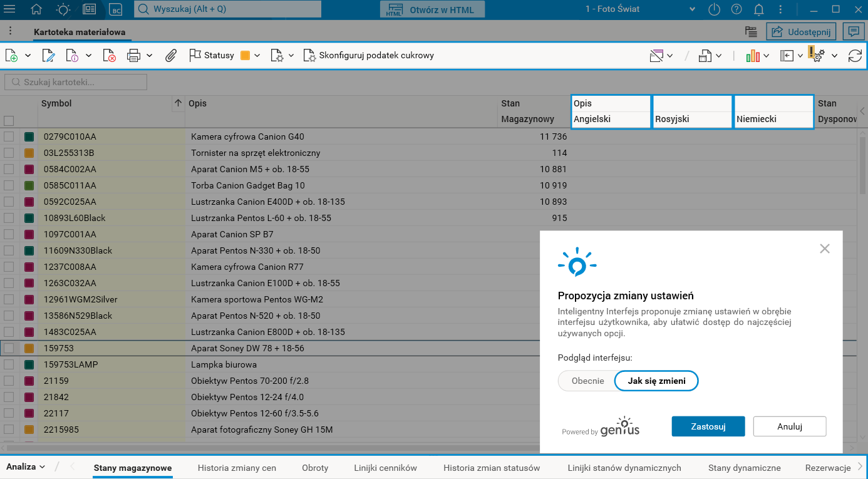This screenshot has height=479, width=868.
Task: Open the vertical dots menu beside Kartoteka materiałowa
Action: point(10,31)
